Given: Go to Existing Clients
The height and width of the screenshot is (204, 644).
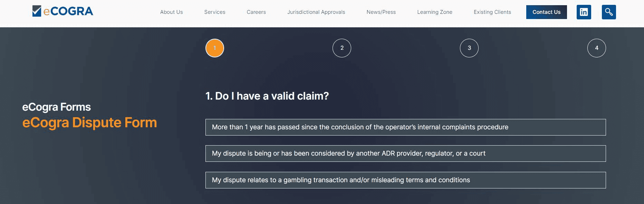Looking at the screenshot, I should point(492,12).
